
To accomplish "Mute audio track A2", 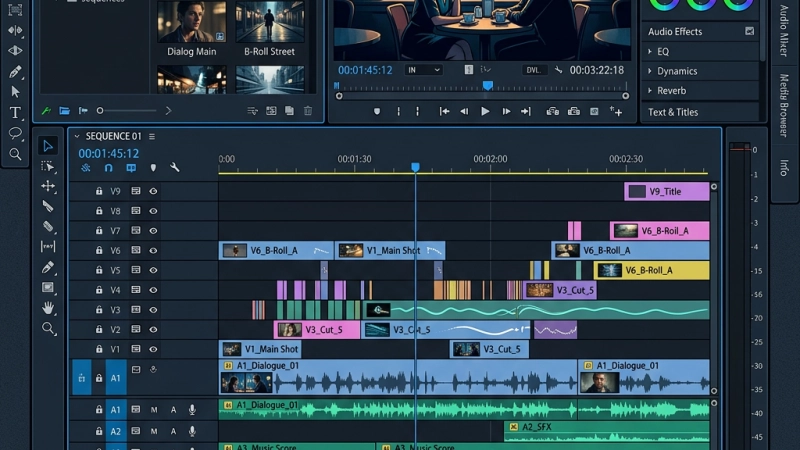I will click(x=154, y=432).
